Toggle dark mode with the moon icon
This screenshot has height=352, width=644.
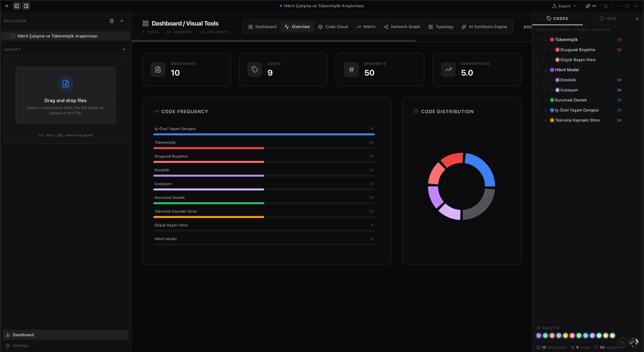coord(606,6)
